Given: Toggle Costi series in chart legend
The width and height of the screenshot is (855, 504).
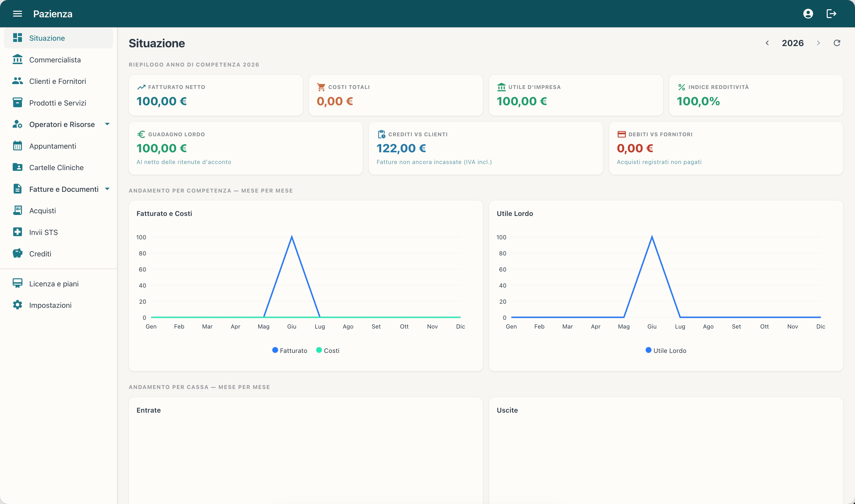Looking at the screenshot, I should (328, 350).
